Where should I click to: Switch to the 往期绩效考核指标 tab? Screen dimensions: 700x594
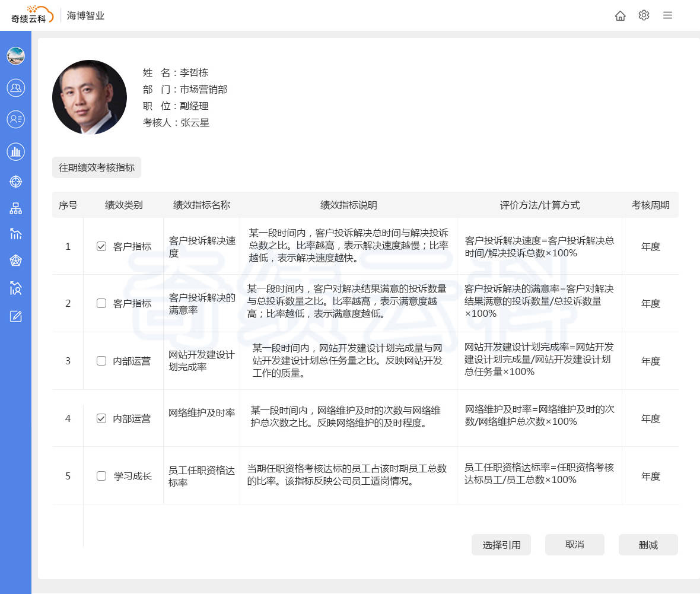(96, 167)
